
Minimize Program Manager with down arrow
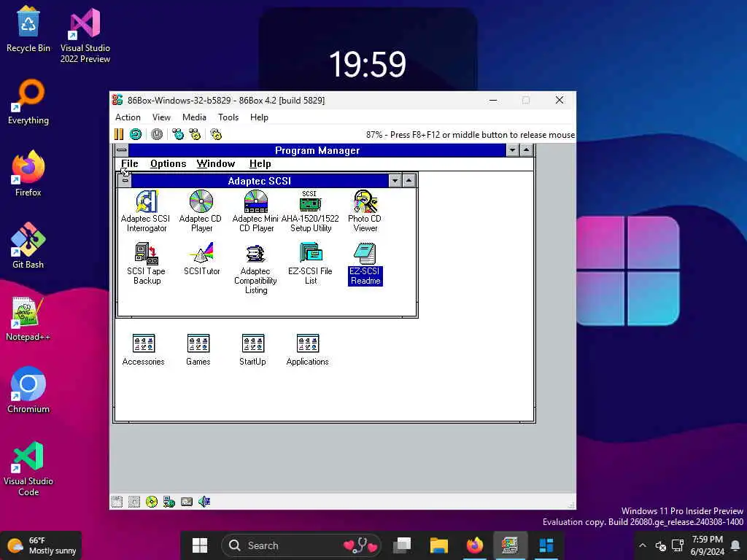[513, 150]
